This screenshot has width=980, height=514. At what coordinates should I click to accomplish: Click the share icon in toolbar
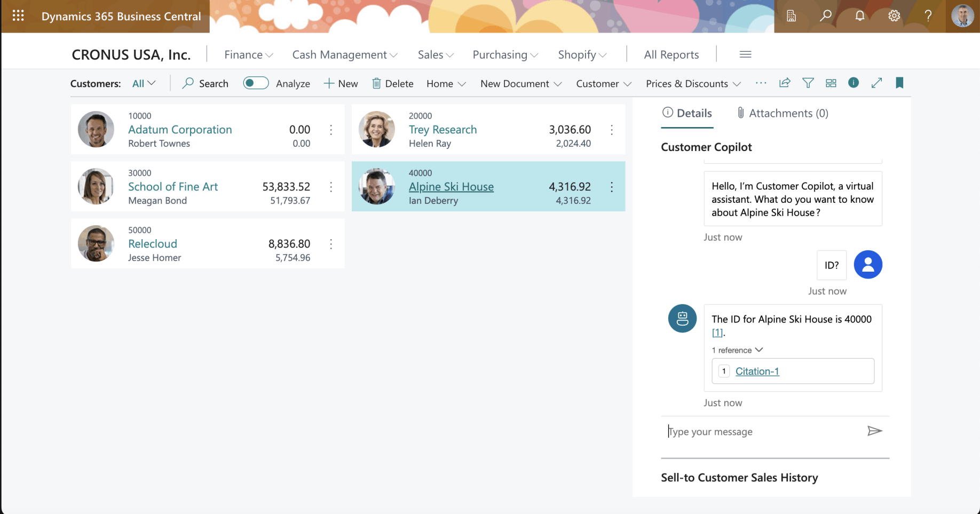[x=785, y=83]
